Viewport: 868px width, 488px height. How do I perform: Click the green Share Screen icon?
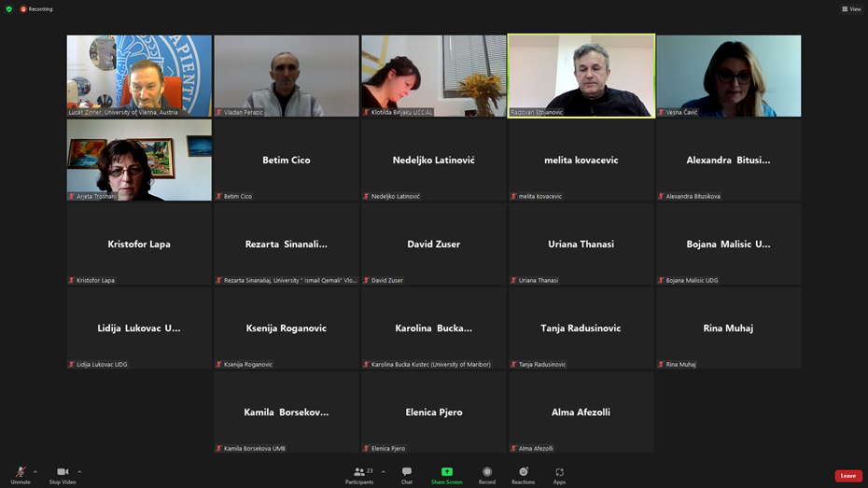pos(446,472)
